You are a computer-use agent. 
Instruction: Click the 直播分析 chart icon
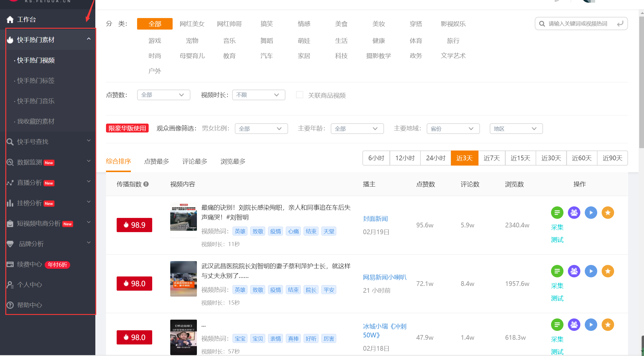pyautogui.click(x=10, y=183)
